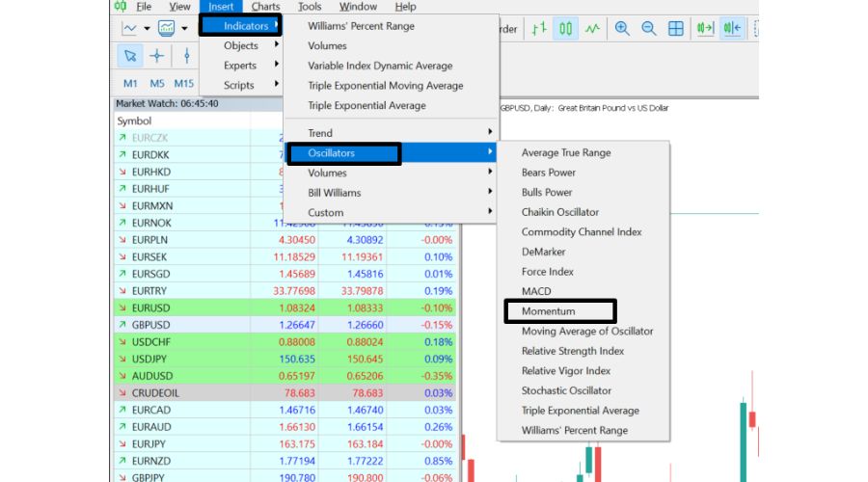Toggle the chart auto scroll icon

pos(707,29)
